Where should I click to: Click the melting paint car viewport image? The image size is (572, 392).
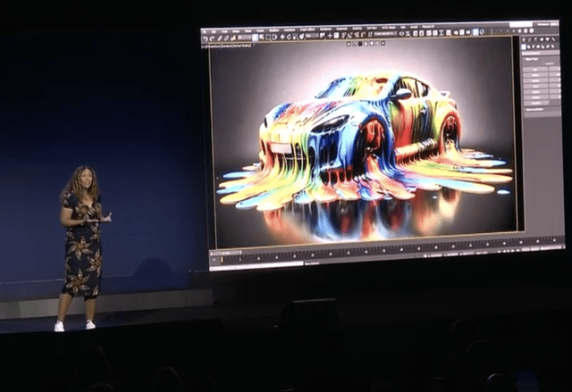(363, 142)
